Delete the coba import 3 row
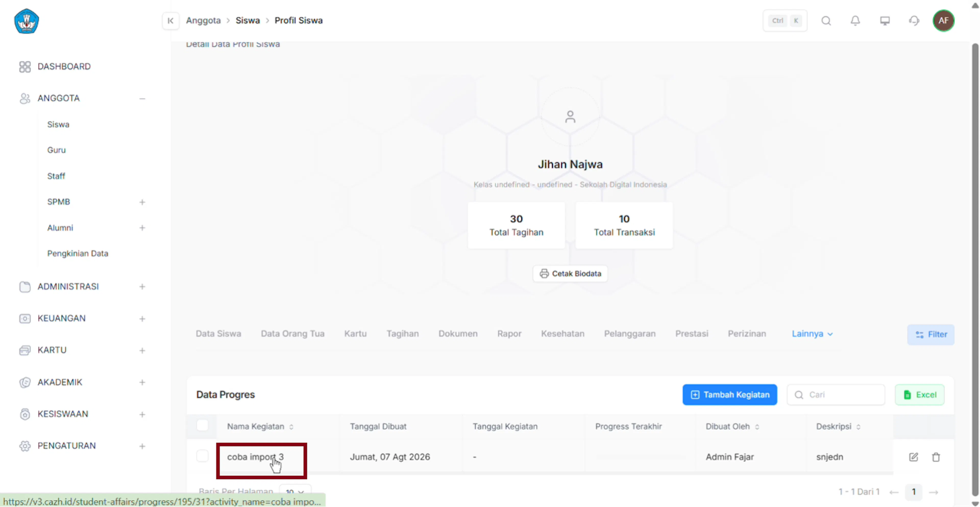The image size is (980, 507). [936, 457]
